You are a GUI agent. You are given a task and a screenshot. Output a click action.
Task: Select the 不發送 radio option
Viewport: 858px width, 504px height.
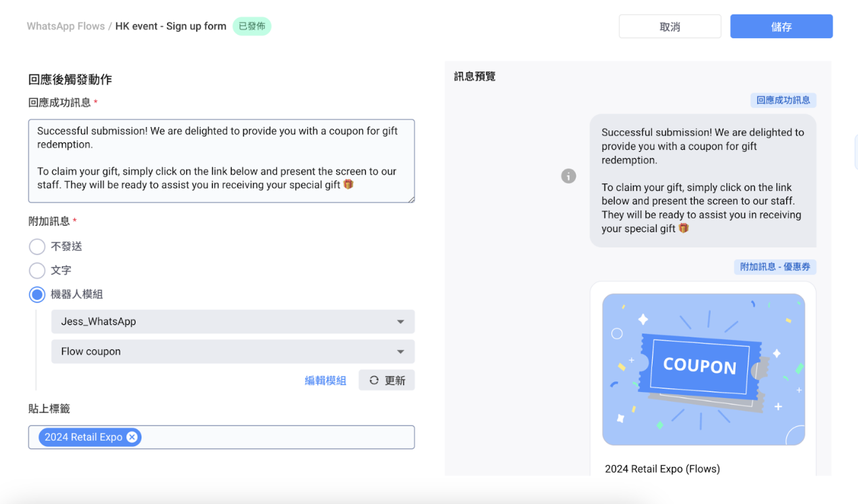pyautogui.click(x=37, y=247)
